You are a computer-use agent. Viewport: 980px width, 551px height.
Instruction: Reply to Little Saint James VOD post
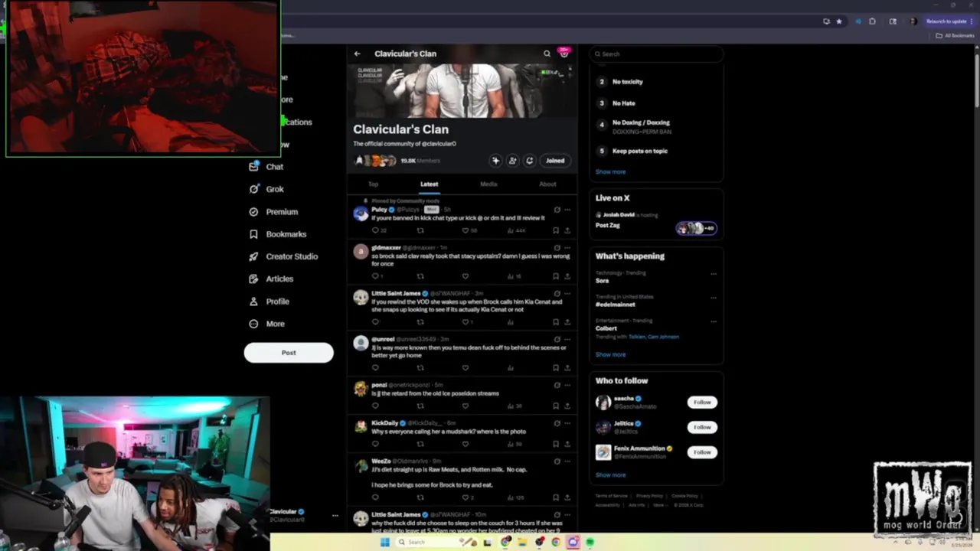pos(375,322)
